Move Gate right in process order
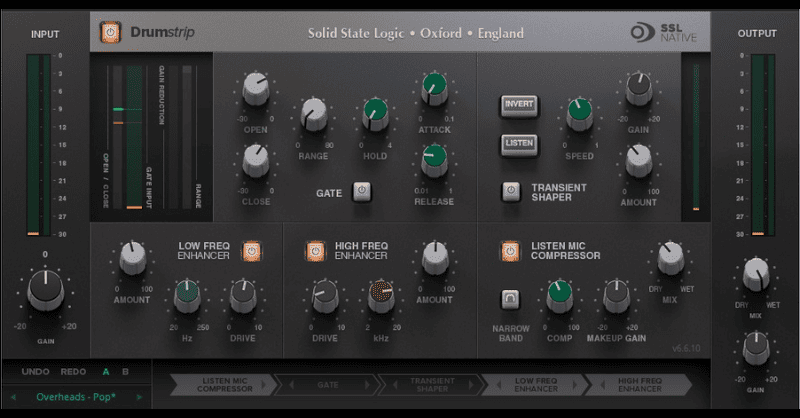This screenshot has height=418, width=800. (x=367, y=385)
